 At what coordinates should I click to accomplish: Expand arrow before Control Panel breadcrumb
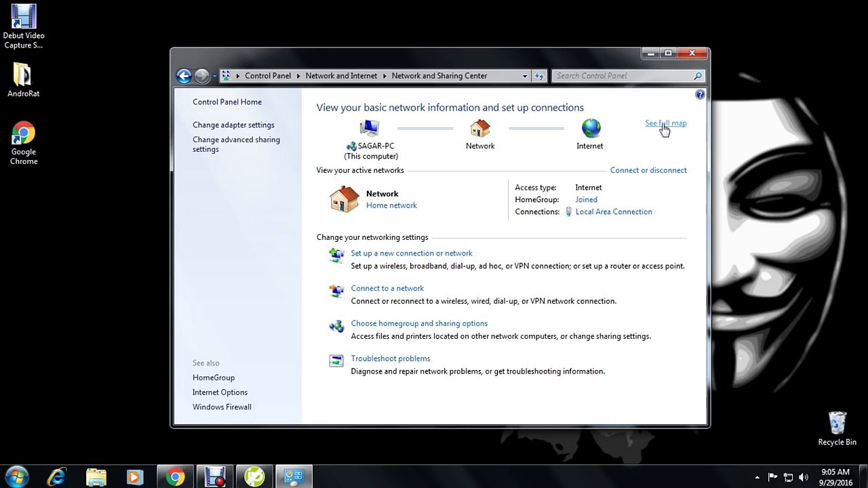[237, 76]
